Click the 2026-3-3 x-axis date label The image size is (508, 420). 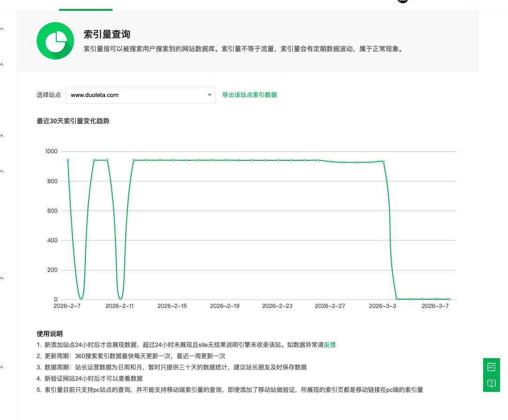[x=383, y=306]
